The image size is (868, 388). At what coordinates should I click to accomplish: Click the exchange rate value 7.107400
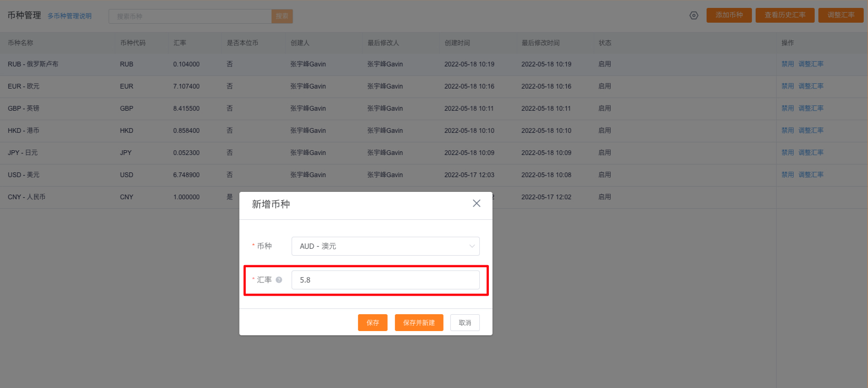(187, 86)
